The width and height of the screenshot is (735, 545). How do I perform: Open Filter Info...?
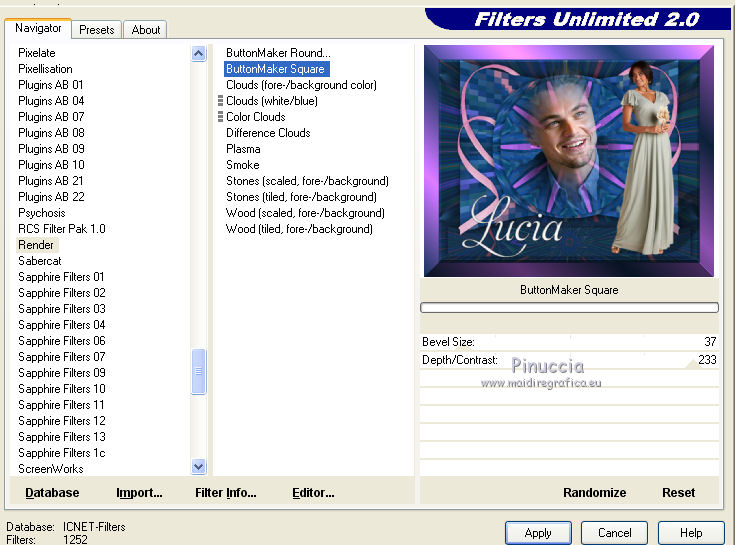tap(225, 493)
